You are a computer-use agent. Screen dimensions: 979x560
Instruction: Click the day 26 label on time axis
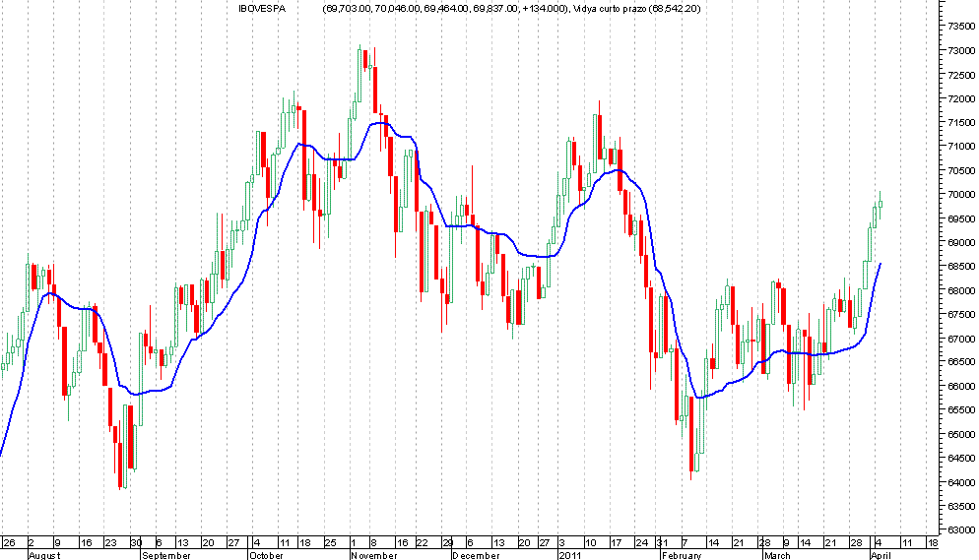coord(9,542)
